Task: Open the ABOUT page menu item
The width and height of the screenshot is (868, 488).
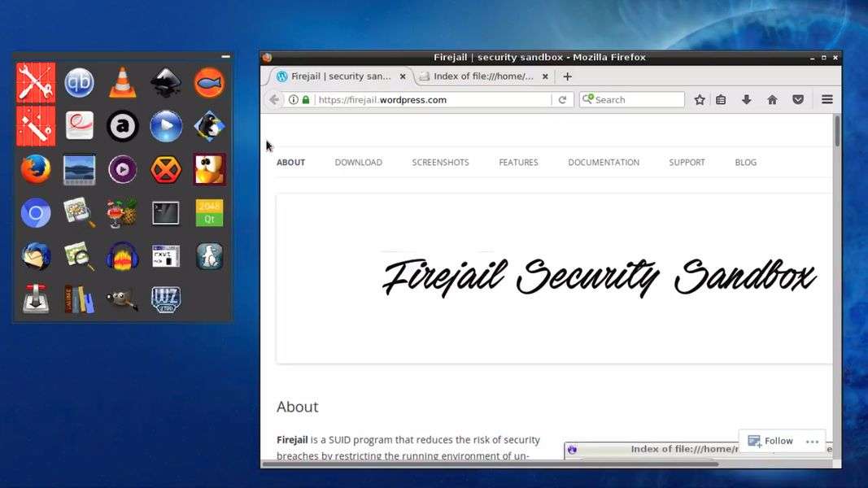Action: (290, 162)
